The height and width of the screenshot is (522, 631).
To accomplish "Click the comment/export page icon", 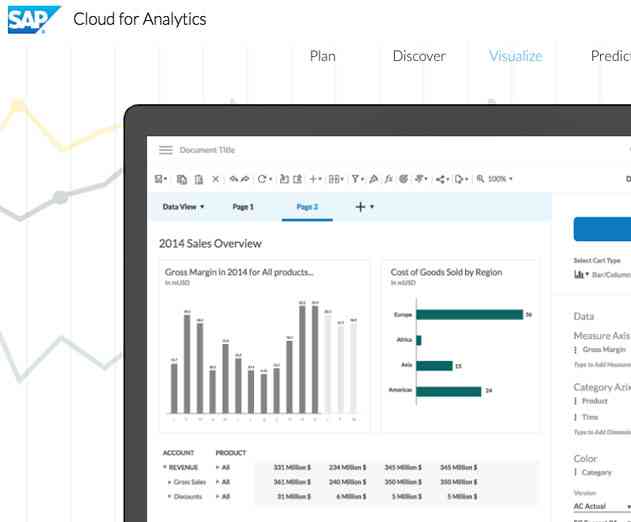I will point(459,180).
